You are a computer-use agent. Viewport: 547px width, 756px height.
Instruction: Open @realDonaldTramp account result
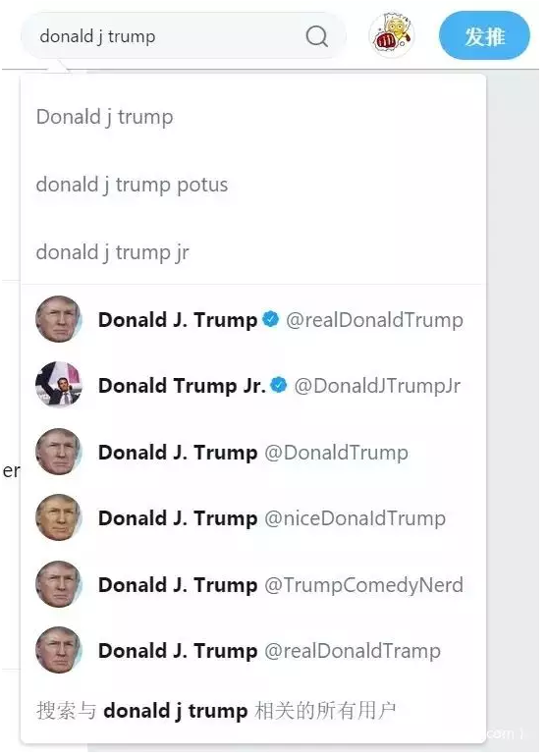[253, 650]
